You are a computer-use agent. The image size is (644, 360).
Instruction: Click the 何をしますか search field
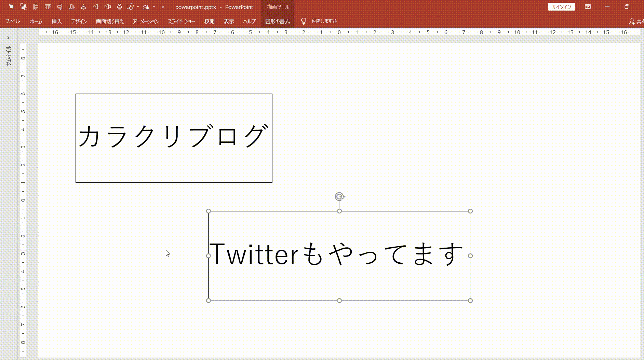click(324, 21)
